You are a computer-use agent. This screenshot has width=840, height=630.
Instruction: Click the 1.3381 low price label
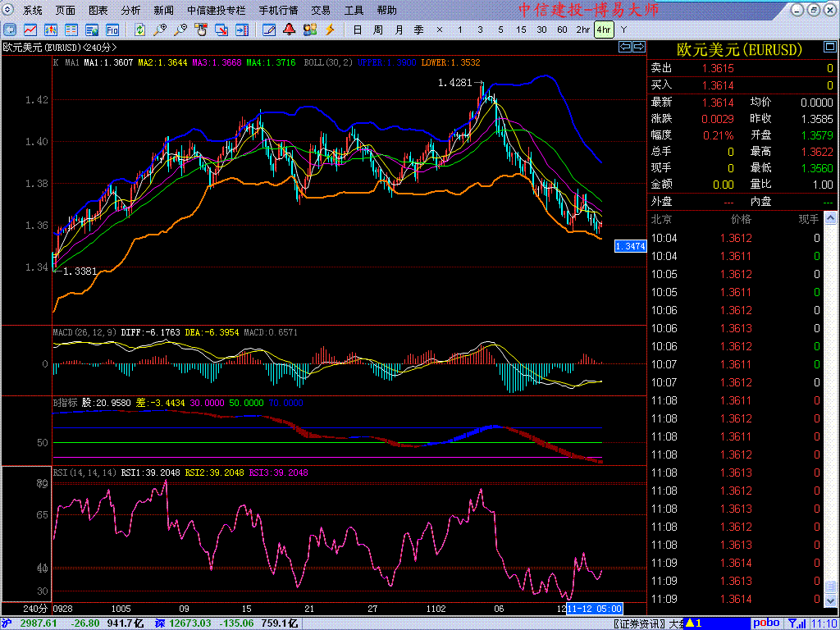(x=80, y=272)
